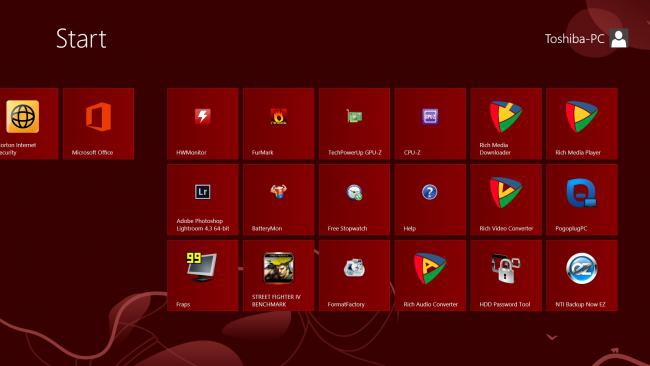Click the user account picture icon
Viewport: 650px width, 366px height.
(x=619, y=39)
